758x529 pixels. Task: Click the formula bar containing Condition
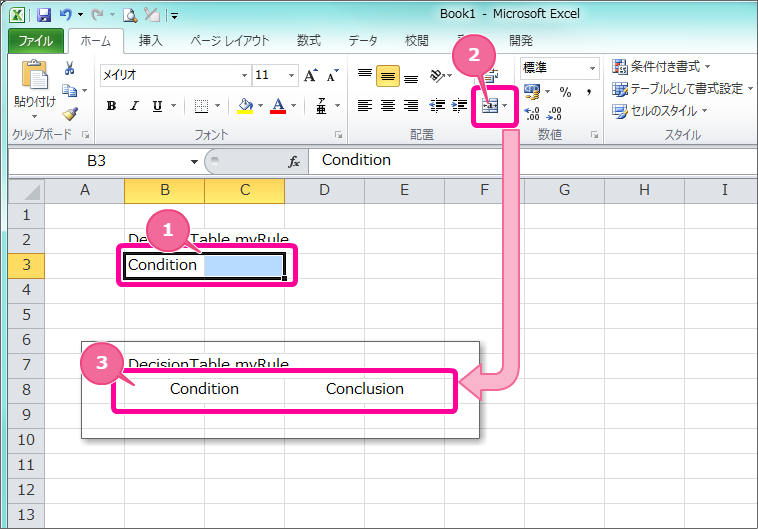[533, 161]
